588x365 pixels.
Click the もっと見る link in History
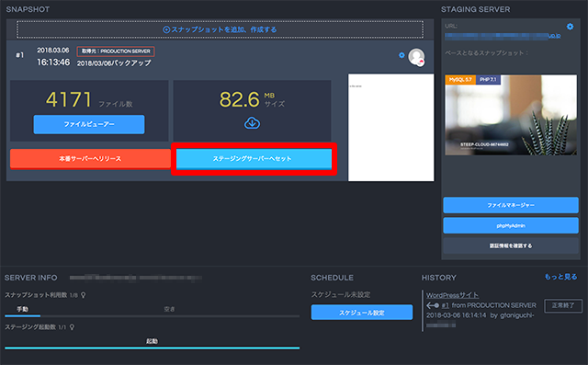(560, 277)
